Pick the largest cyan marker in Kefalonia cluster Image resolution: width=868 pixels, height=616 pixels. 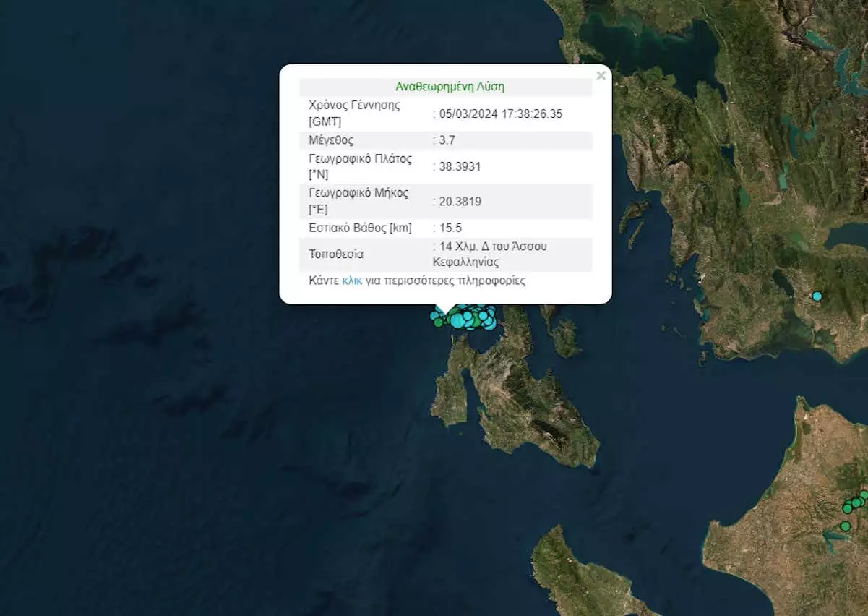tap(457, 320)
